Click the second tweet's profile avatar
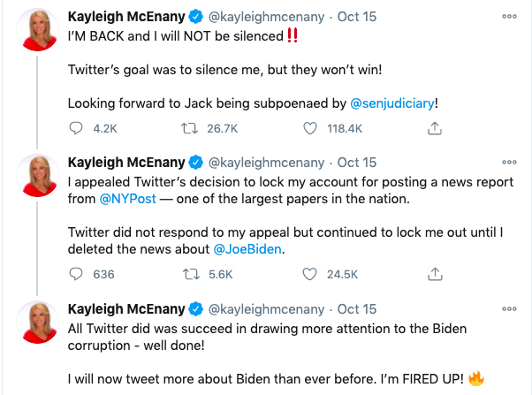Viewport: 532px width, 395px height. point(36,176)
